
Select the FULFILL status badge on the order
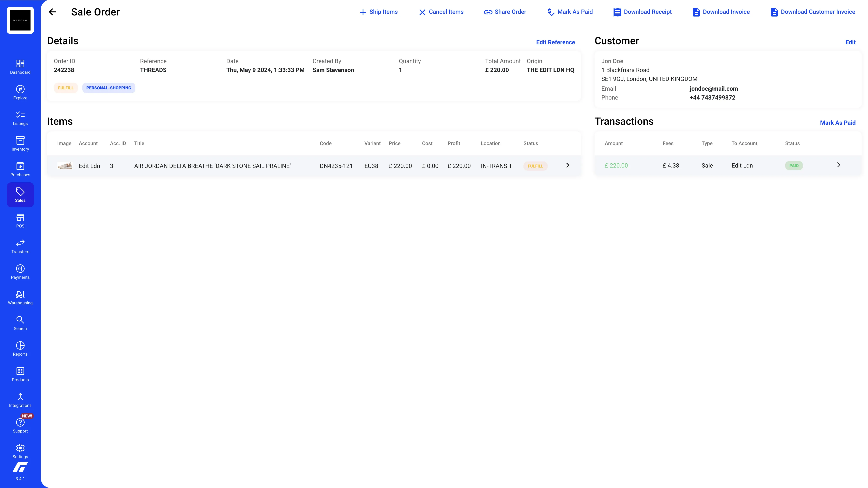(66, 88)
